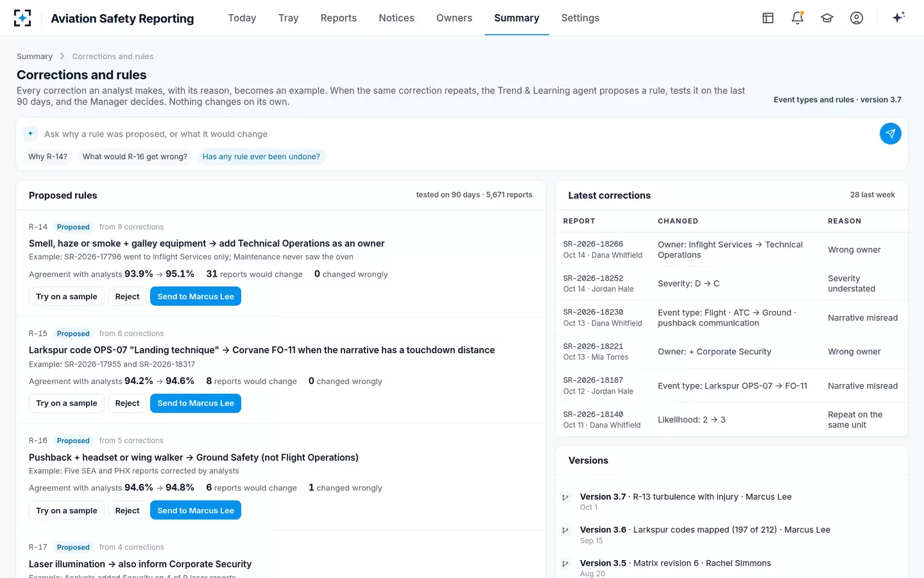Try rule R-15 on a sample
Image resolution: width=924 pixels, height=578 pixels.
(x=67, y=403)
